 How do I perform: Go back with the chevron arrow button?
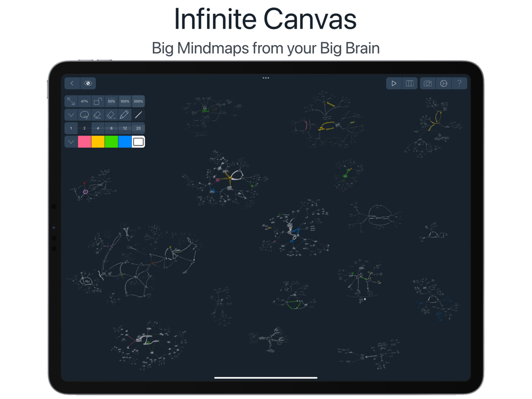tap(72, 83)
